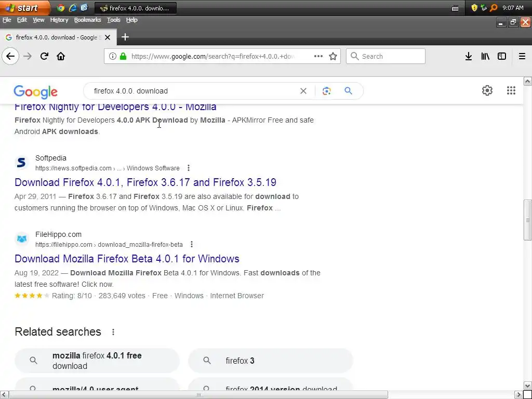532x399 pixels.
Task: Open the Library bookshelf icon
Action: pyautogui.click(x=485, y=56)
